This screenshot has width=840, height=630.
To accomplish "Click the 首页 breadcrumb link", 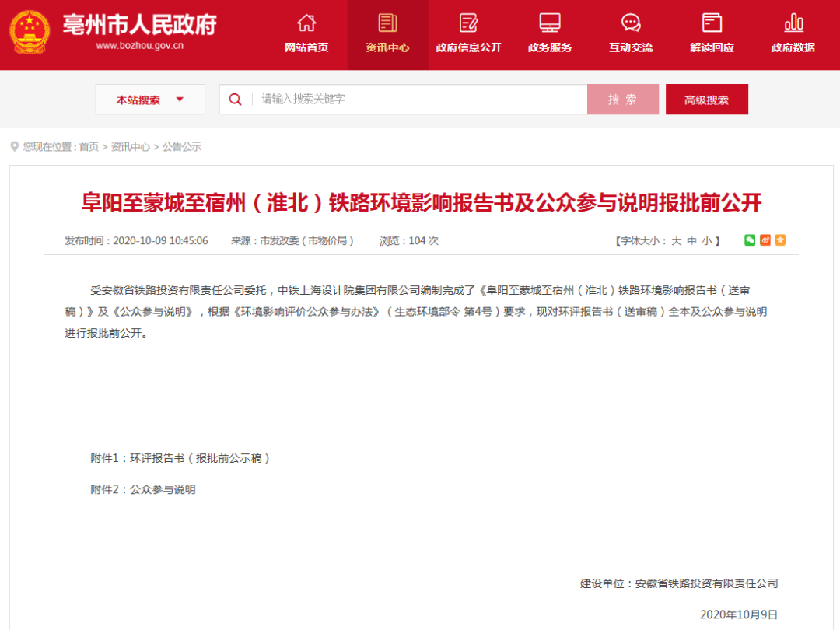I will (89, 146).
